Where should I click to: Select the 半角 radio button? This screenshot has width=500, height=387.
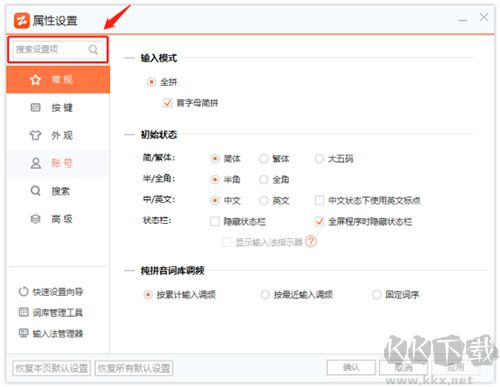click(x=215, y=180)
